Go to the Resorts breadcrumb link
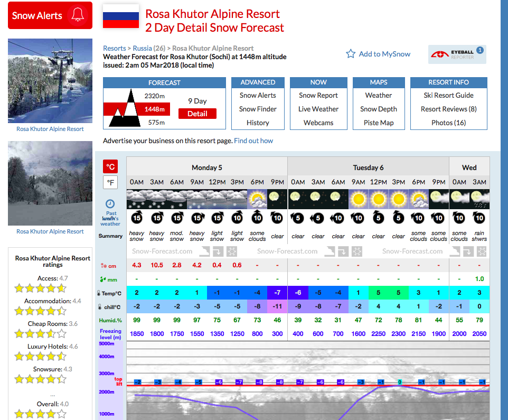Image resolution: width=508 pixels, height=420 pixels. pos(115,48)
